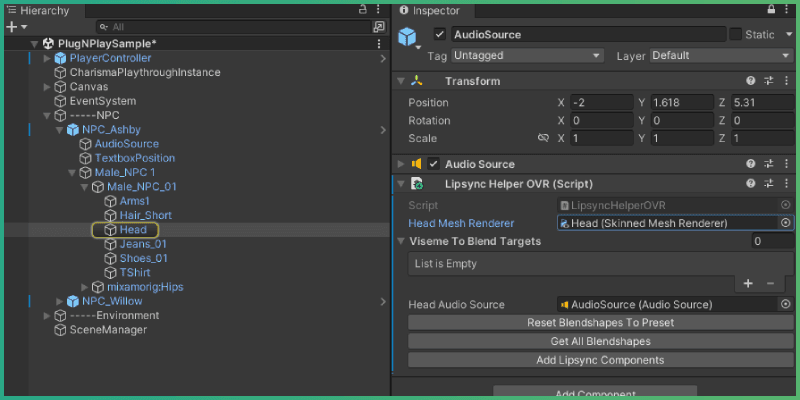
Task: Add element to Viseme To Blend Targets list
Action: pyautogui.click(x=748, y=283)
